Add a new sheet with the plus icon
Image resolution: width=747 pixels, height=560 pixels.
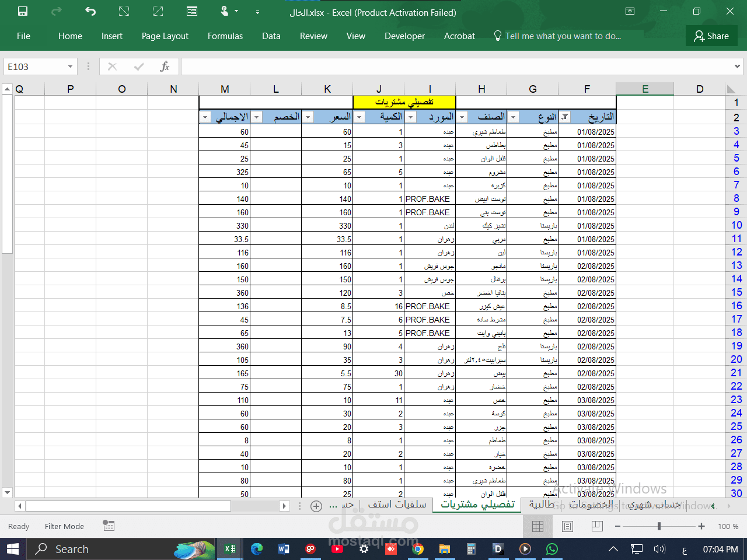coord(316,506)
